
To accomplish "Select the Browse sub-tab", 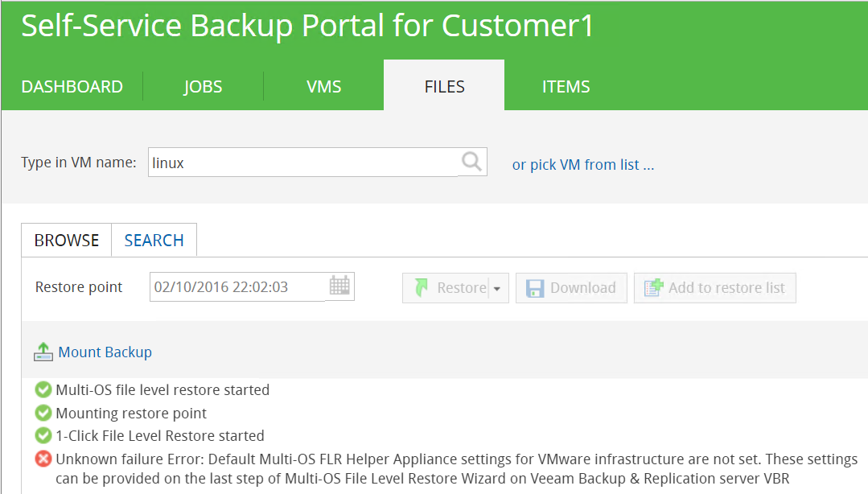I will (x=67, y=240).
